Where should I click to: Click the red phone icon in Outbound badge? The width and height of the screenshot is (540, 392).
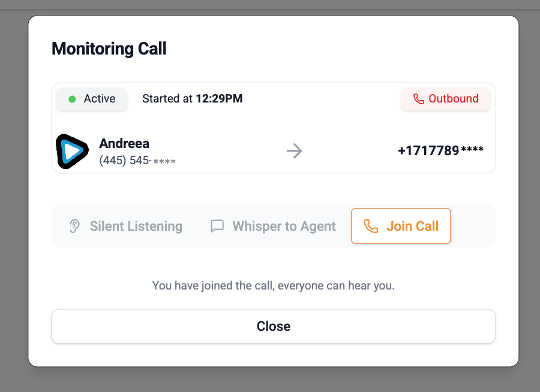418,99
